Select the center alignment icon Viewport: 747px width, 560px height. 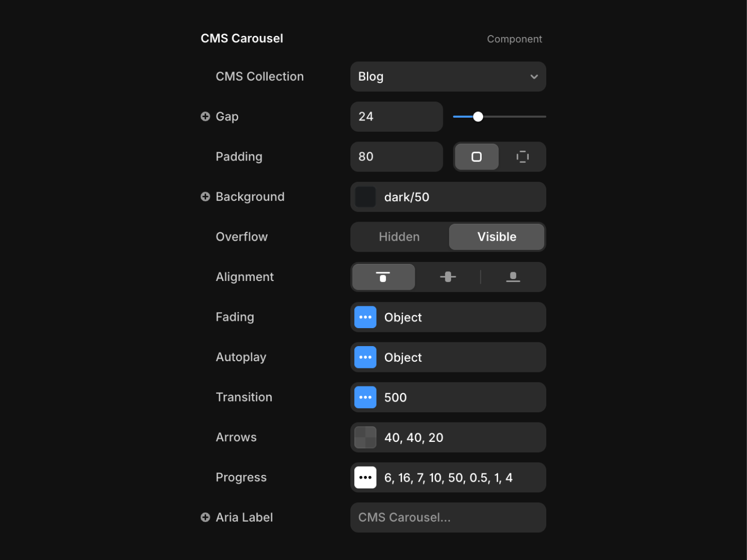pos(448,277)
